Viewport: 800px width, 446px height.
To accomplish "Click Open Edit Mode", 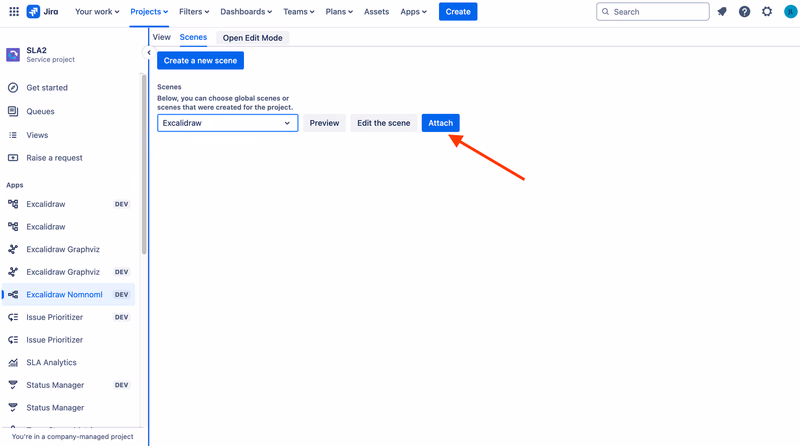I will [253, 38].
